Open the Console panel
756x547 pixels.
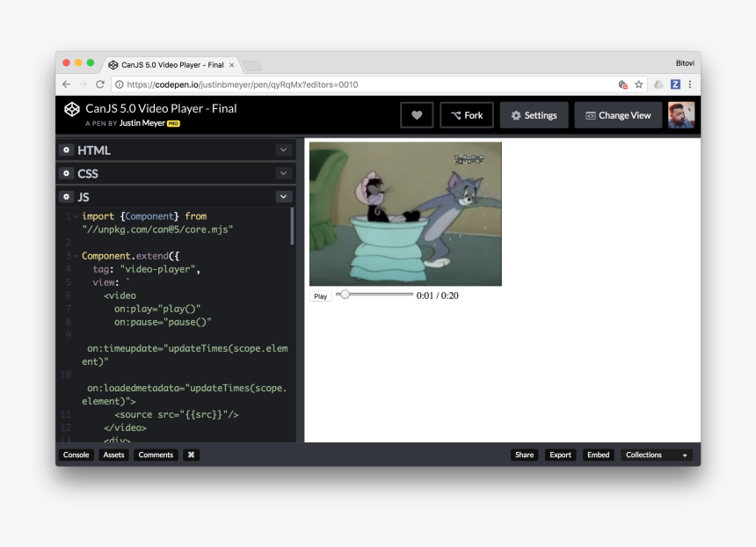point(76,455)
